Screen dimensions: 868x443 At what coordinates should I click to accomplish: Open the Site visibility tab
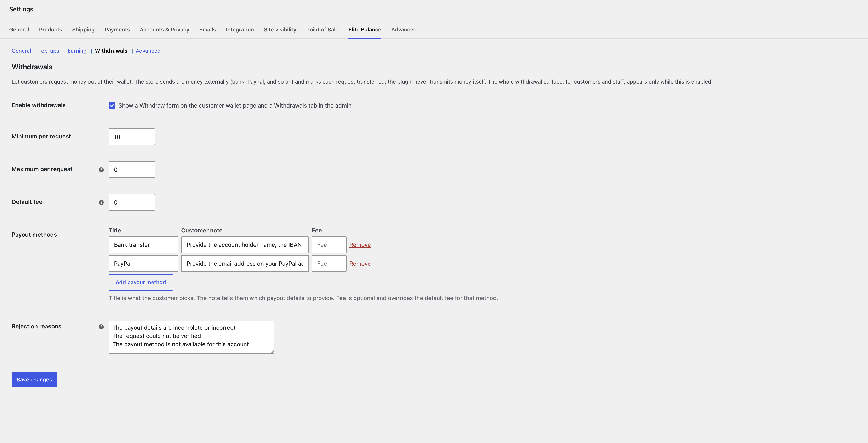(280, 30)
